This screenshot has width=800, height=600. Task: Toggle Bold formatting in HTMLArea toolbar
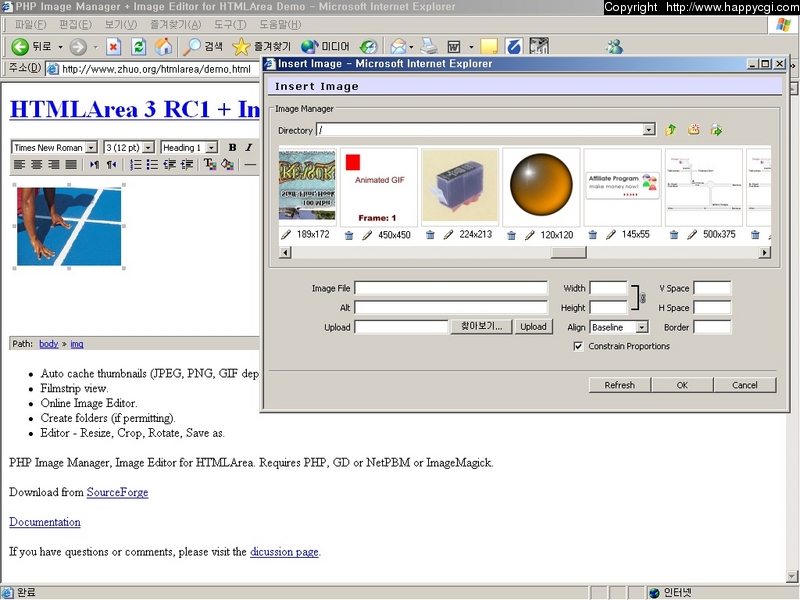pos(232,147)
